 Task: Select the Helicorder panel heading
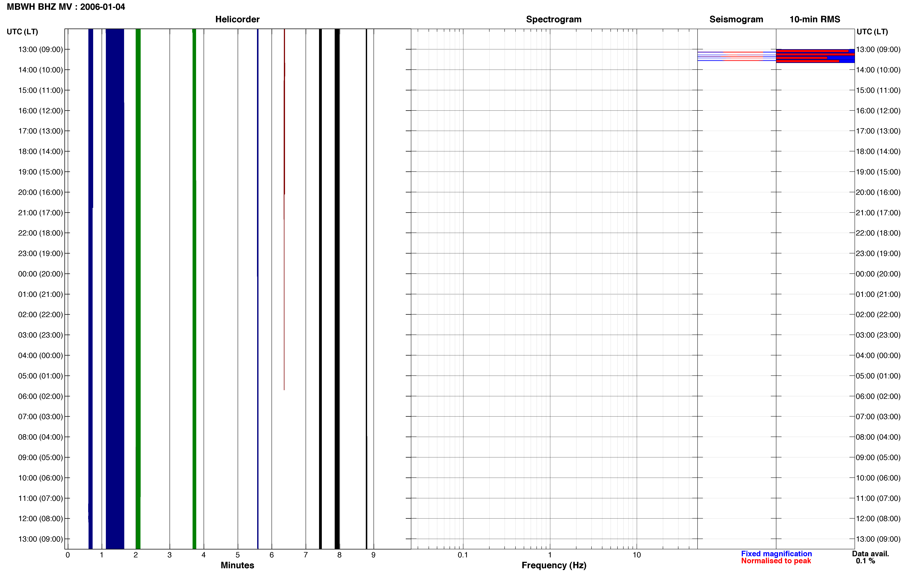point(237,19)
